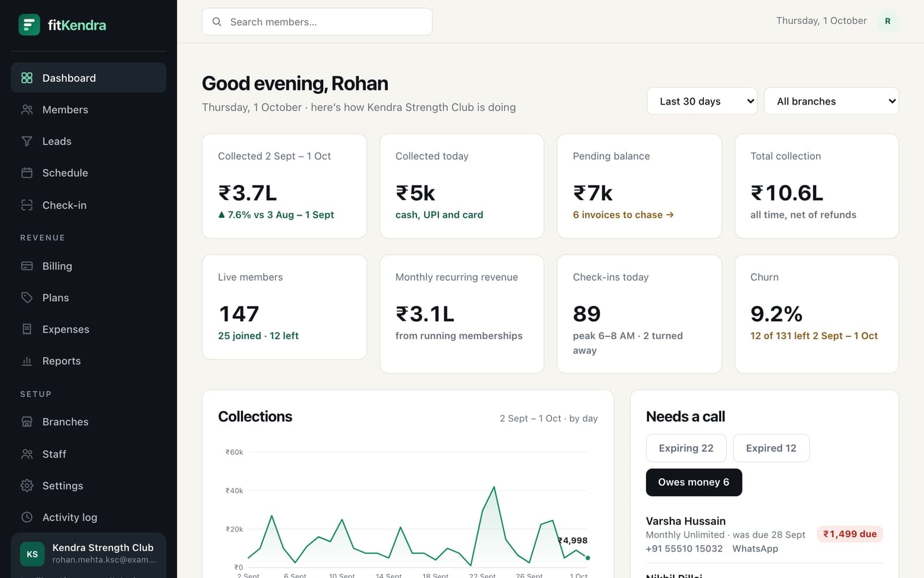Image resolution: width=924 pixels, height=578 pixels.
Task: Click the Search members field
Action: point(316,22)
